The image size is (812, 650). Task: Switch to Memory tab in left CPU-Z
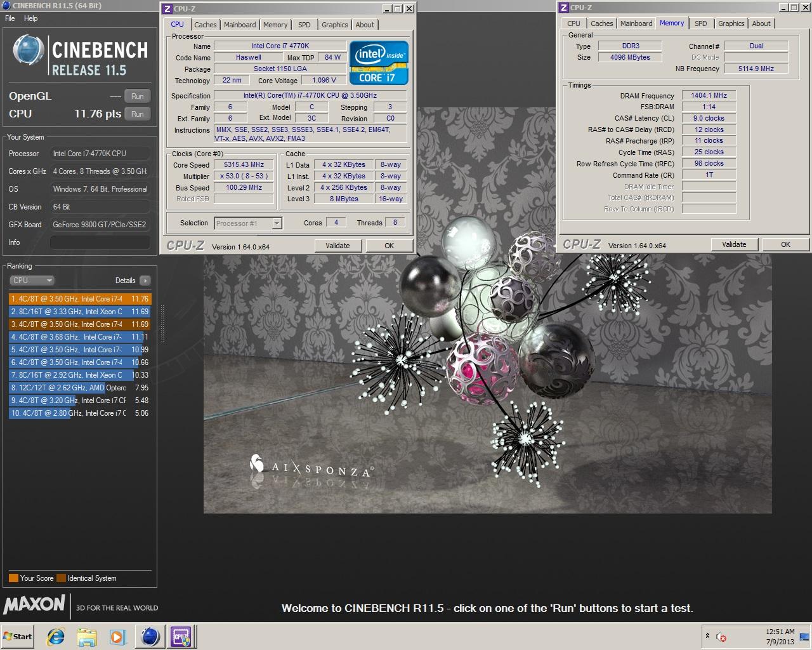click(x=275, y=25)
